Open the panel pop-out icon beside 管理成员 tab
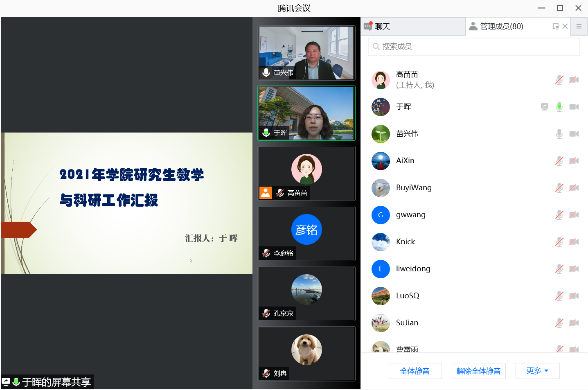Screen dimensions: 588x390 (555, 26)
